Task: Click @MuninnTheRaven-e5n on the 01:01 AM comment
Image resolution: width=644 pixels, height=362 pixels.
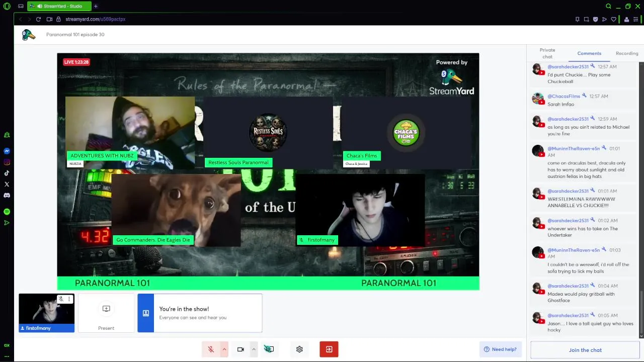Action: (x=574, y=148)
